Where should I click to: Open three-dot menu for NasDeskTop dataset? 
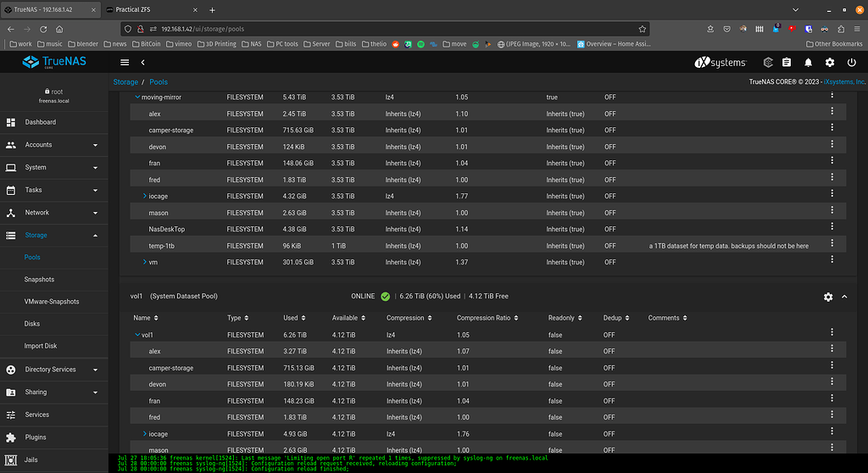pos(832,229)
